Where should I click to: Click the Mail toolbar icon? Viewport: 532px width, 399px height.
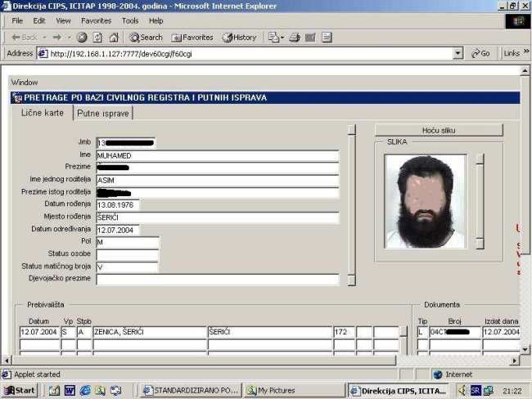pyautogui.click(x=273, y=38)
